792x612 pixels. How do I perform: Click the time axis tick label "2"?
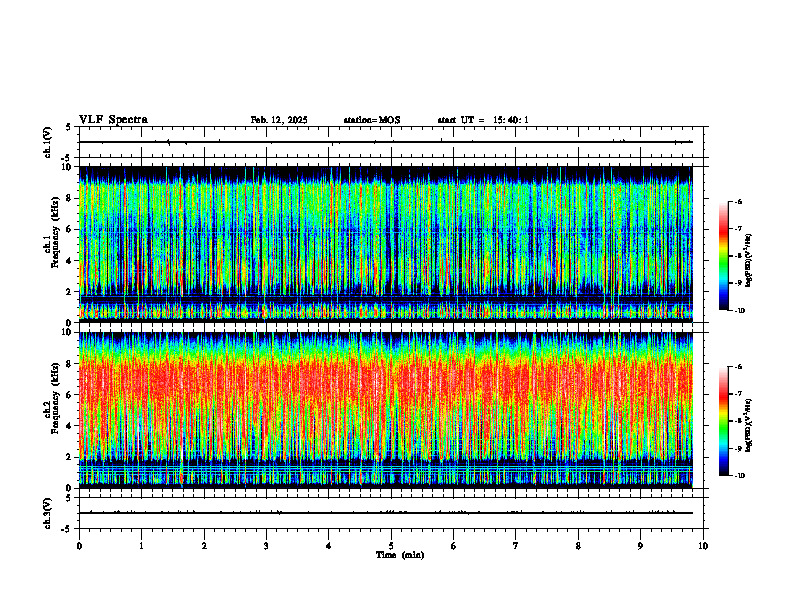click(x=204, y=546)
